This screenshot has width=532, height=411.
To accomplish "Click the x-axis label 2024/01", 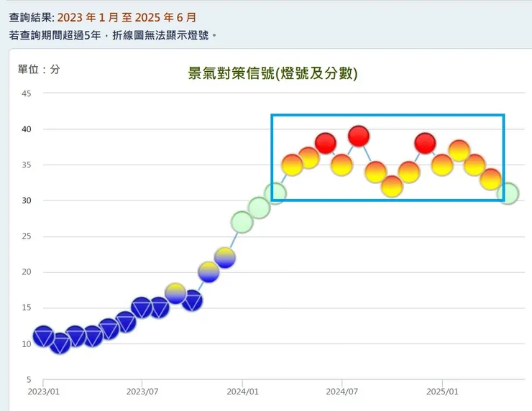I will click(x=242, y=392).
